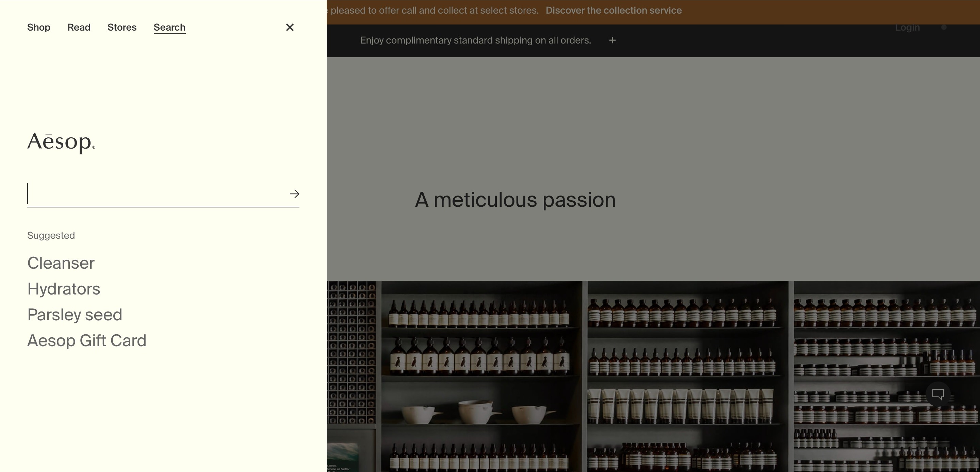This screenshot has height=472, width=980.
Task: Click the complimentary shipping message text
Action: click(x=475, y=40)
